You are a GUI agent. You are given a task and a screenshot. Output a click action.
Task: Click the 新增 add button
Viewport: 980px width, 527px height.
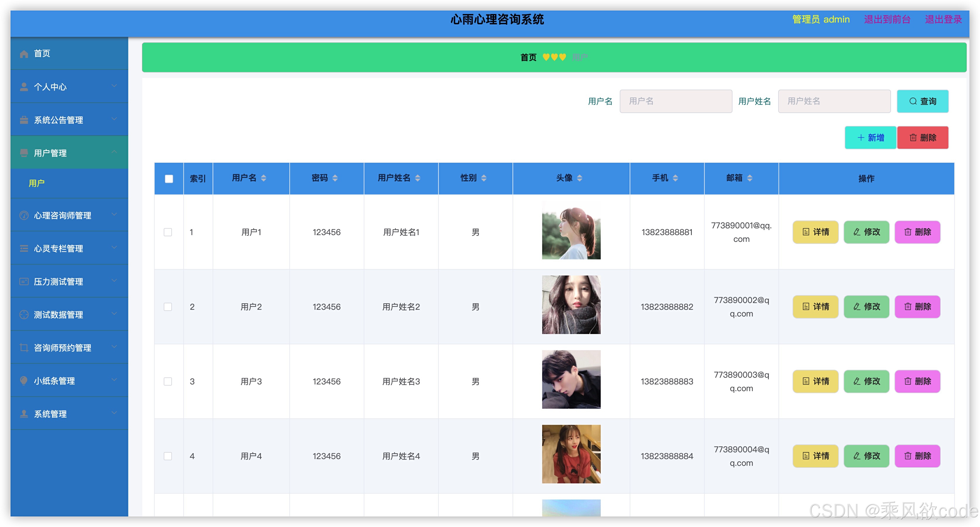870,138
